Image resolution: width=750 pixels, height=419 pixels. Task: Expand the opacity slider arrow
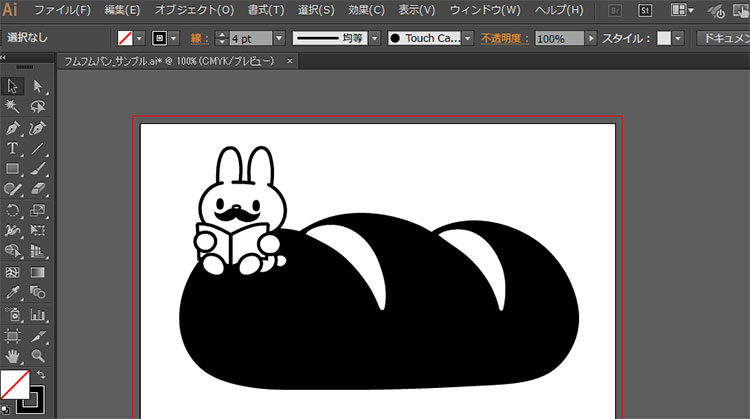tap(591, 38)
